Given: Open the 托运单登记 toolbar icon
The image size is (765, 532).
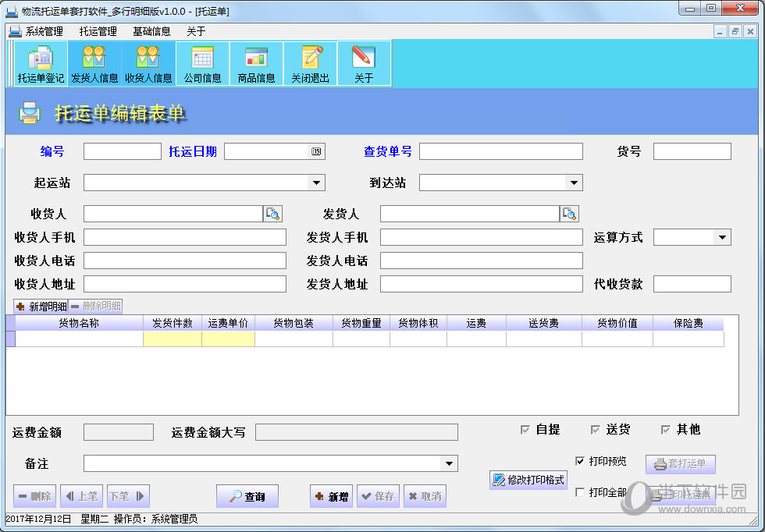Looking at the screenshot, I should tap(41, 64).
